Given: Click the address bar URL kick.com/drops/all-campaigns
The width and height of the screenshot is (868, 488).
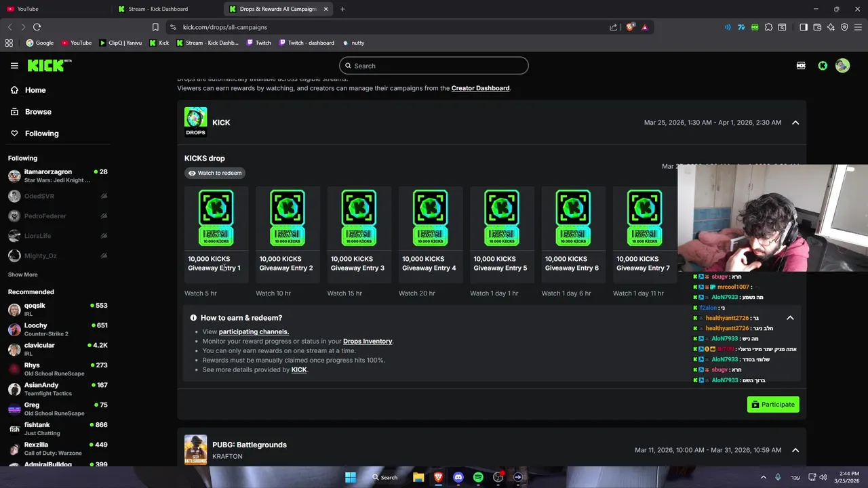Looking at the screenshot, I should (x=225, y=27).
